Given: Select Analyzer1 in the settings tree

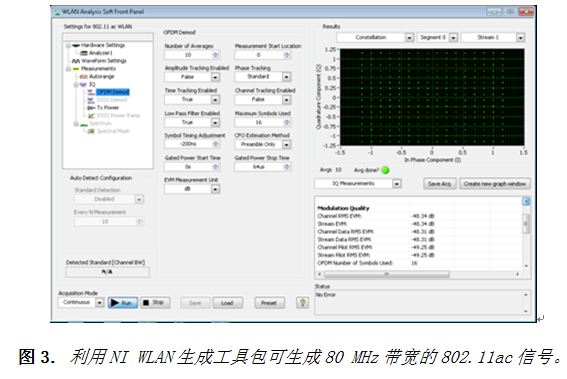Looking at the screenshot, I should 101,53.
